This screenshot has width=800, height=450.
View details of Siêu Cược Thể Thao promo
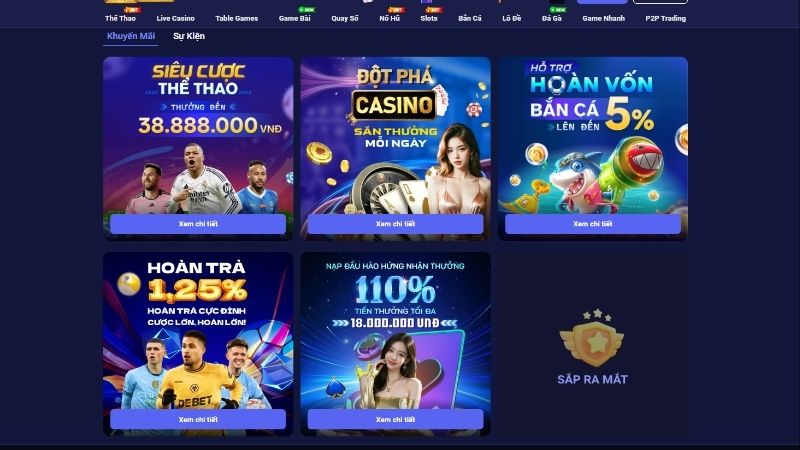coord(198,224)
